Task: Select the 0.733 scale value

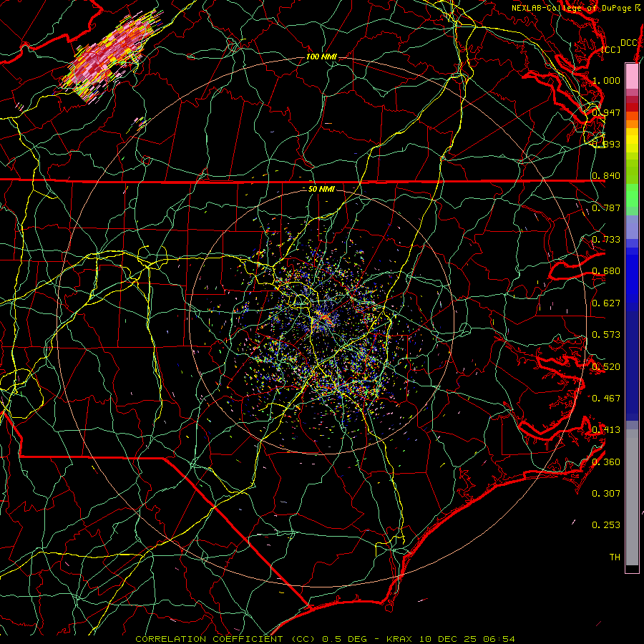Action: pos(606,240)
